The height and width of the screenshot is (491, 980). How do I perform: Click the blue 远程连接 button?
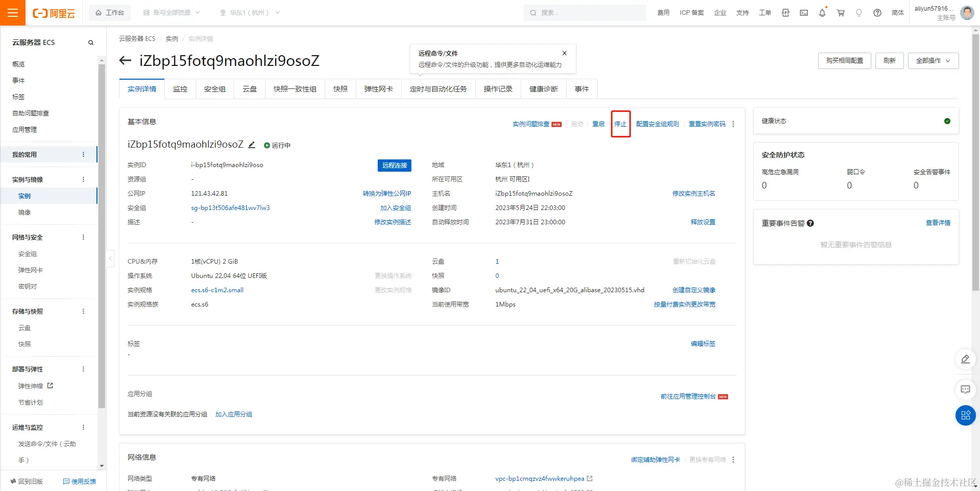395,166
